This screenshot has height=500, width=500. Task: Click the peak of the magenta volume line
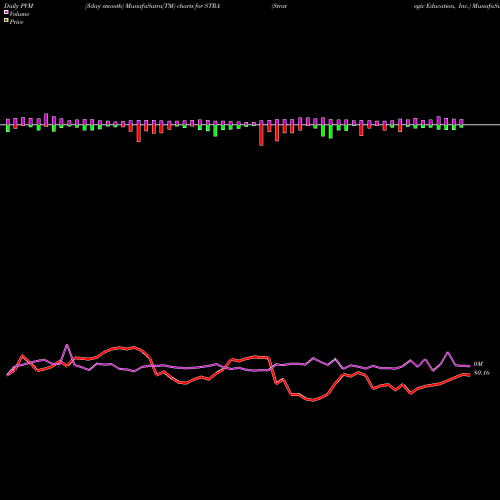67,345
